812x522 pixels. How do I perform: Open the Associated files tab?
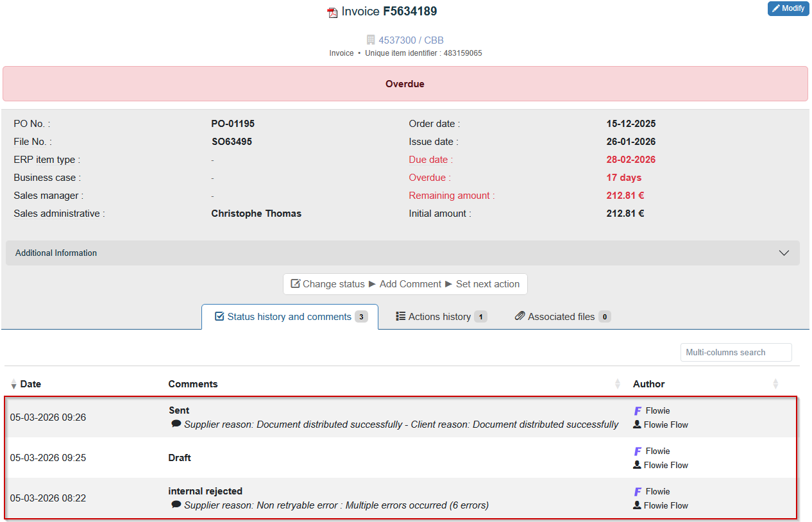tap(562, 316)
